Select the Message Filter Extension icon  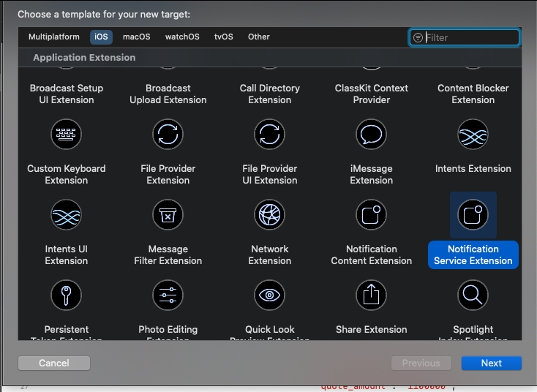168,215
